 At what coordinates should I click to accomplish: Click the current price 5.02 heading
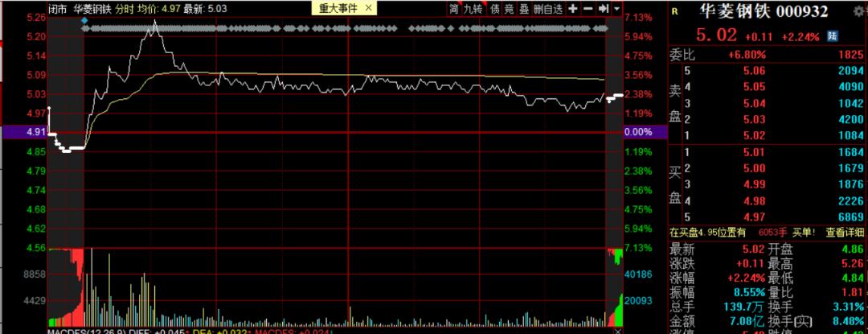[x=716, y=35]
